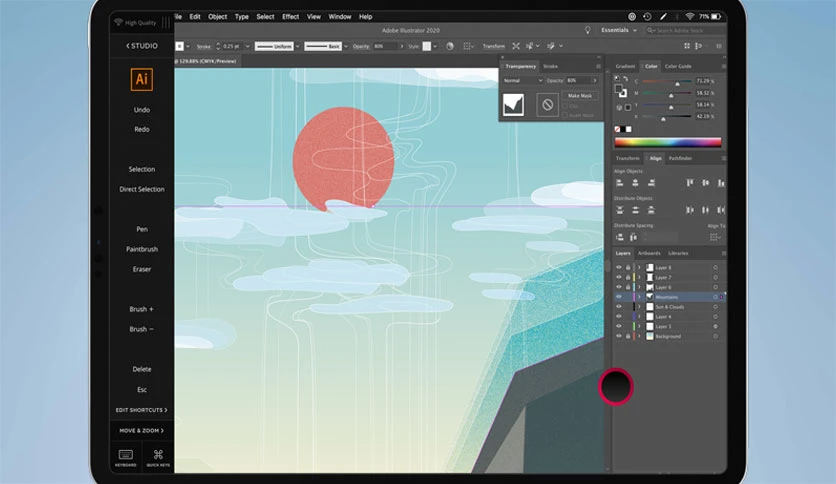Click Vertical Align Top icon

(690, 183)
